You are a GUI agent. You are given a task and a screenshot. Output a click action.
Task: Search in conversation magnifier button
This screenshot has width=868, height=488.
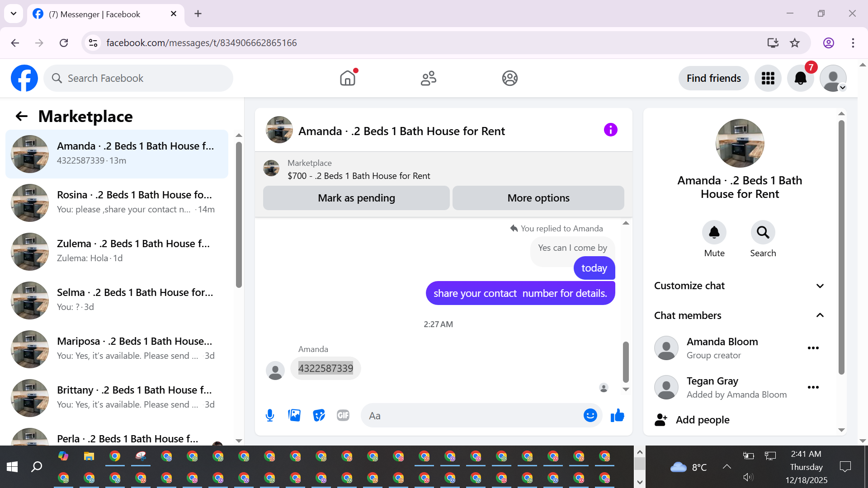pos(763,233)
